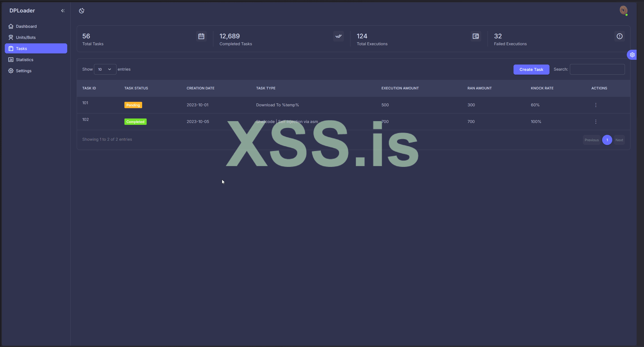This screenshot has width=644, height=347.
Task: Toggle dark mode moon icon
Action: 82,11
